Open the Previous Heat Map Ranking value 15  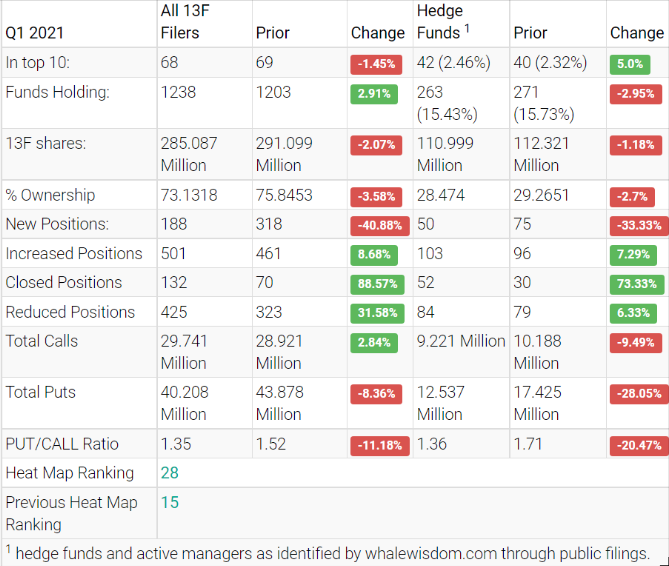click(169, 502)
